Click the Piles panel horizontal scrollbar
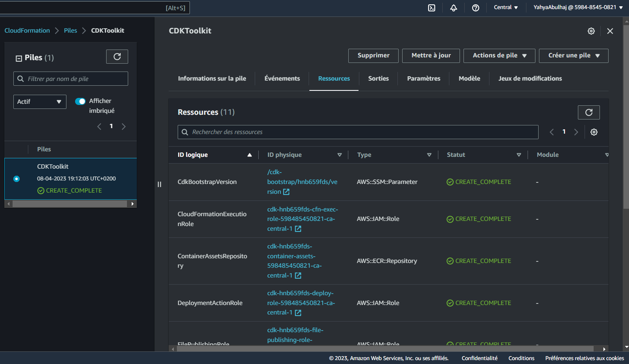629x364 pixels. coord(70,204)
